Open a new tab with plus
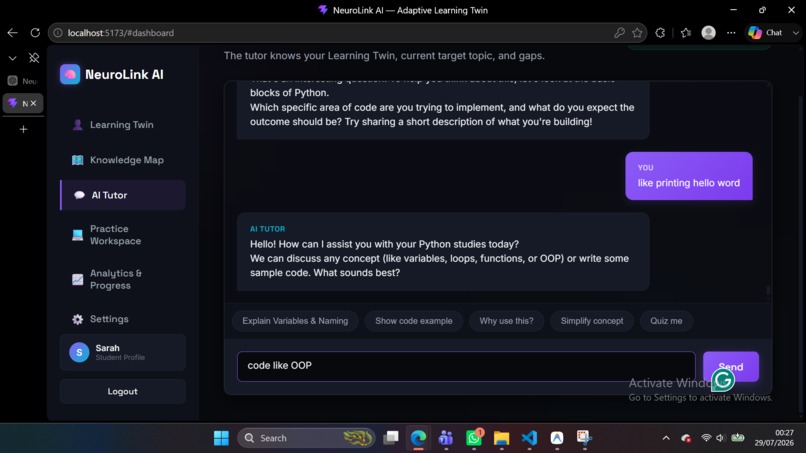 pos(23,129)
